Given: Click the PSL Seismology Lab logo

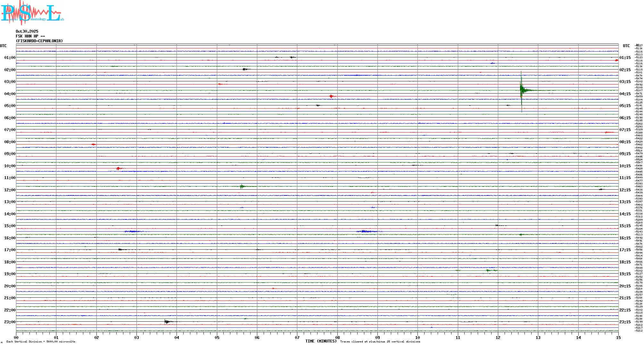Looking at the screenshot, I should (x=32, y=13).
